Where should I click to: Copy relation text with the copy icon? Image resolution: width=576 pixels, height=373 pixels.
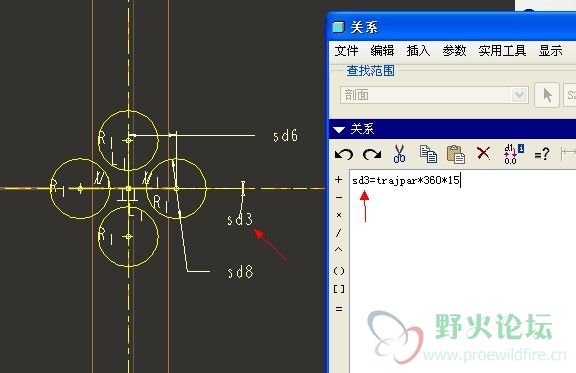click(428, 154)
